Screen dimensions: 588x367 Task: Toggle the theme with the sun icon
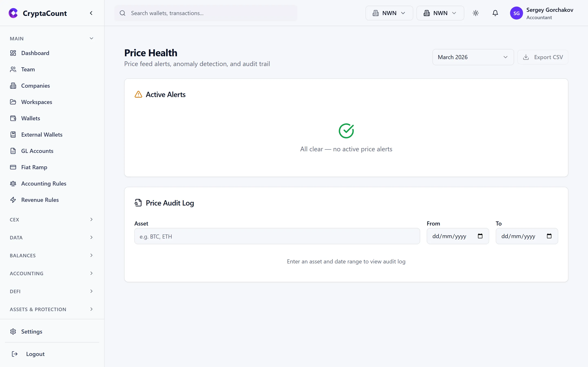[x=476, y=13]
